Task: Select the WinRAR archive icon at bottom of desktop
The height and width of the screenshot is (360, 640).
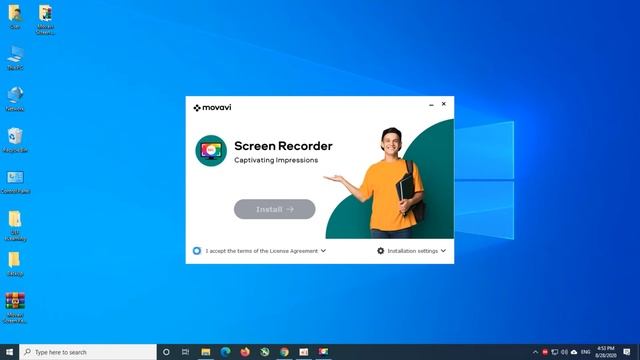Action: click(x=15, y=308)
